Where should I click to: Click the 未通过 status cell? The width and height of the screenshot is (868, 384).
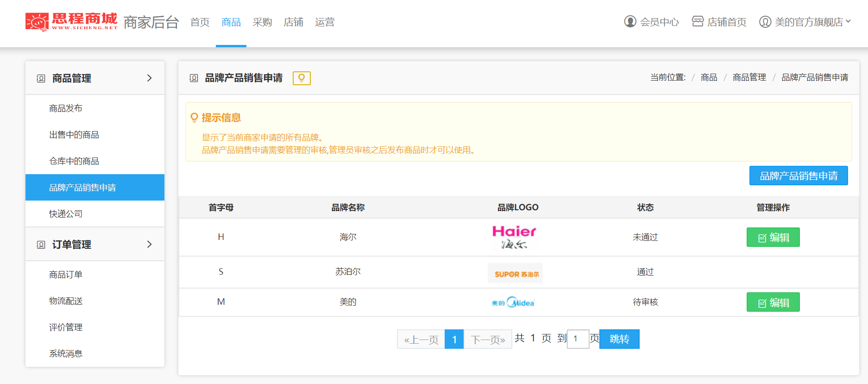645,237
